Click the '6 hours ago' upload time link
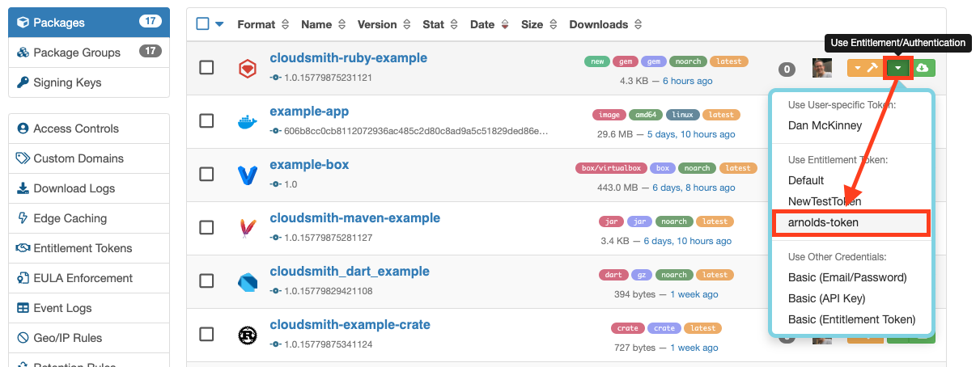Image resolution: width=980 pixels, height=367 pixels. pyautogui.click(x=688, y=81)
